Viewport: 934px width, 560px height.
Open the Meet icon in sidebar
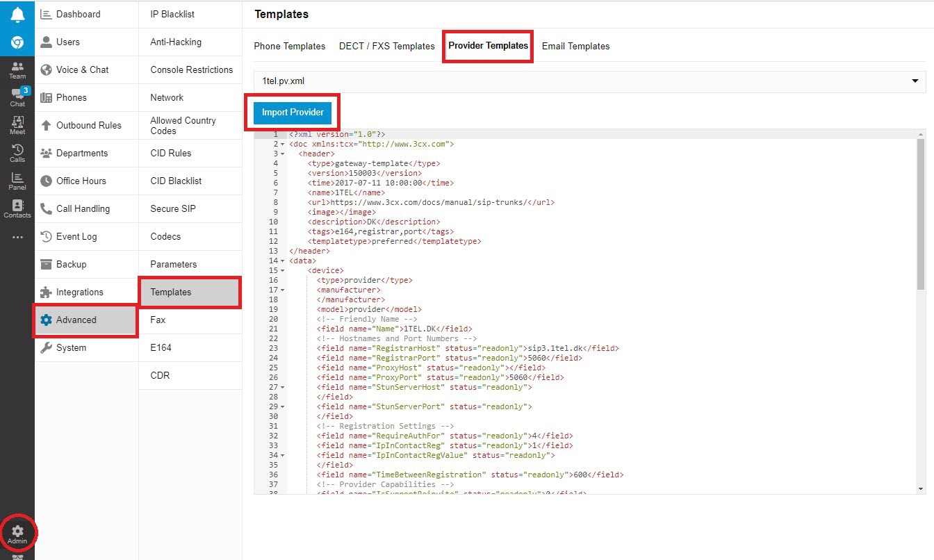(17, 125)
